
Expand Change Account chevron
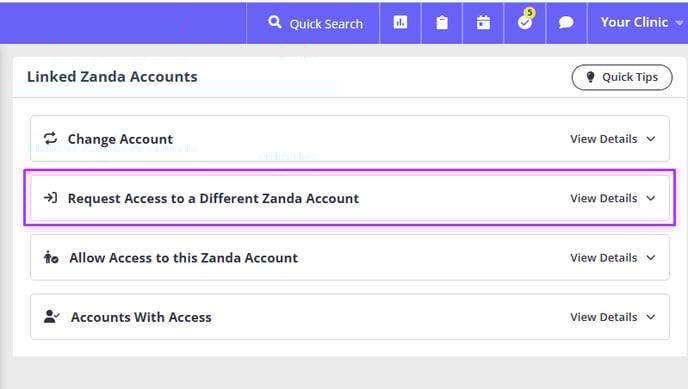tap(651, 139)
